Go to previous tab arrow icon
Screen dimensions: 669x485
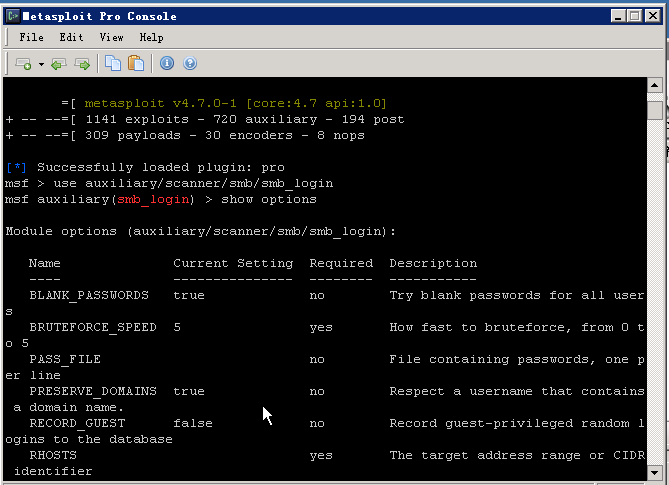tap(59, 64)
